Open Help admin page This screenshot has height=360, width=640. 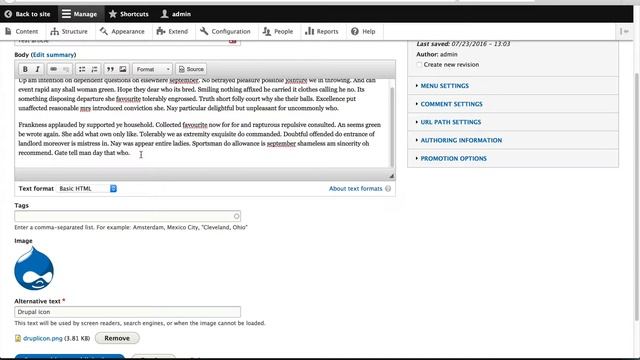(363, 31)
